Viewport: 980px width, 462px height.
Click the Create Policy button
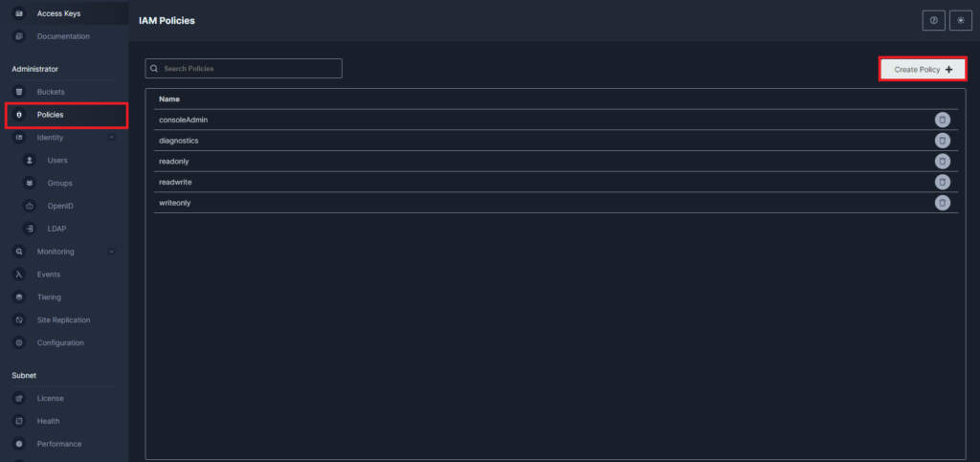click(924, 69)
